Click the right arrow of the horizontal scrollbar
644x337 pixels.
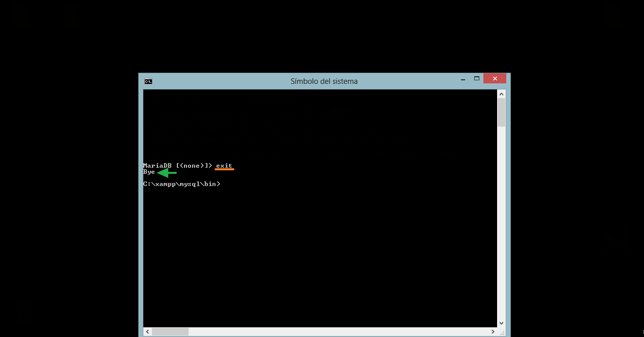[493, 331]
